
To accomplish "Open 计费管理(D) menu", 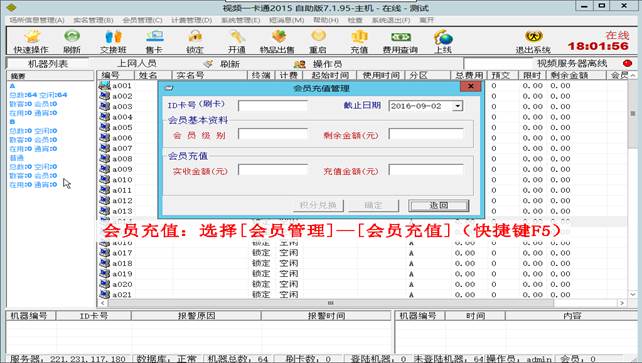I will (192, 20).
